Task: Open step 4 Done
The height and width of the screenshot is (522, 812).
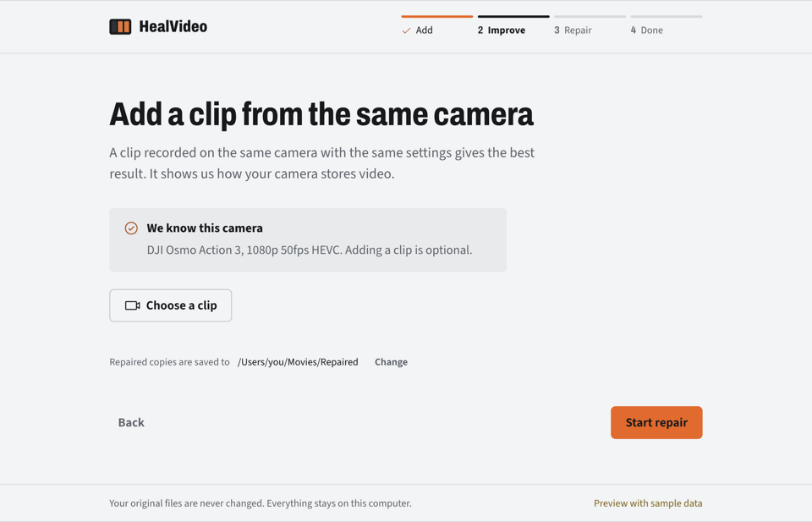Action: [667, 26]
